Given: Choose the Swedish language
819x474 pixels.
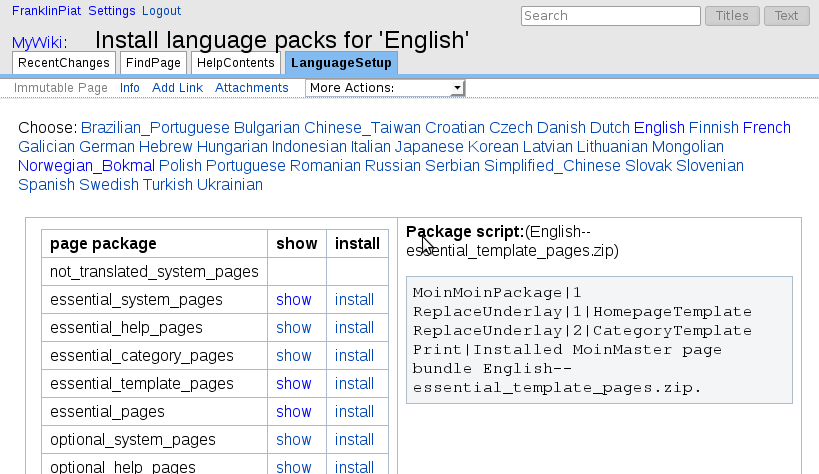Looking at the screenshot, I should [109, 184].
